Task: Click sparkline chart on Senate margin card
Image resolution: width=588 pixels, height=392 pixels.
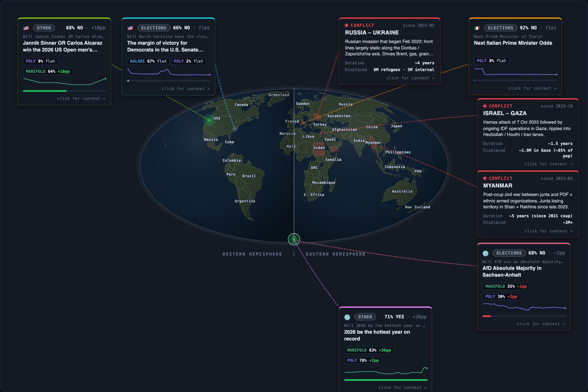Action: coord(169,72)
